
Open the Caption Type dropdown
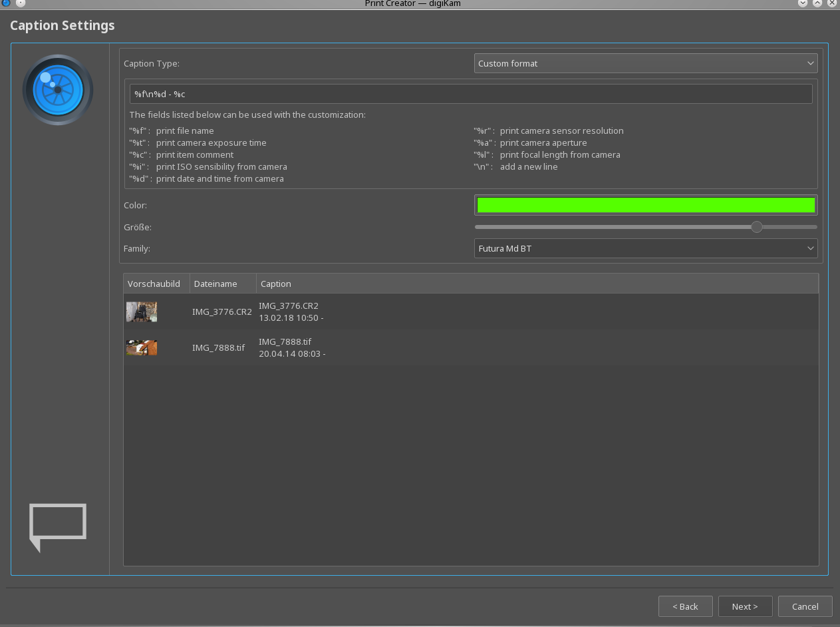(645, 63)
